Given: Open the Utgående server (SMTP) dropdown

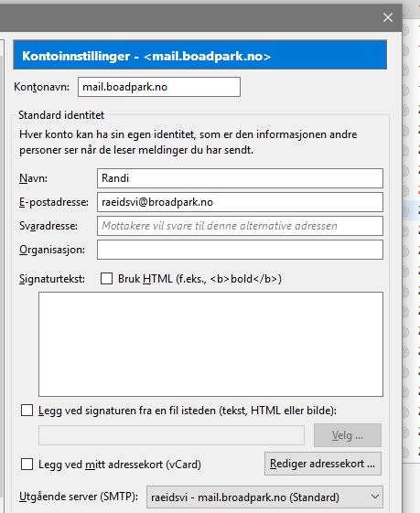Looking at the screenshot, I should 264,497.
